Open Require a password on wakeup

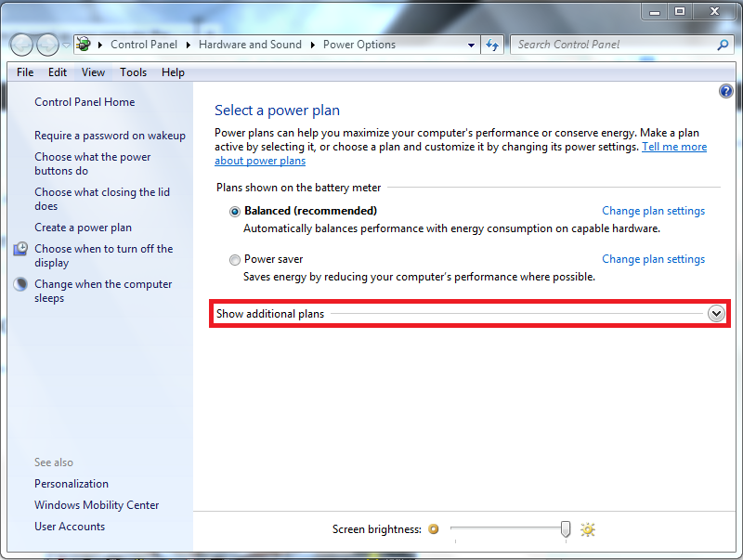[110, 136]
